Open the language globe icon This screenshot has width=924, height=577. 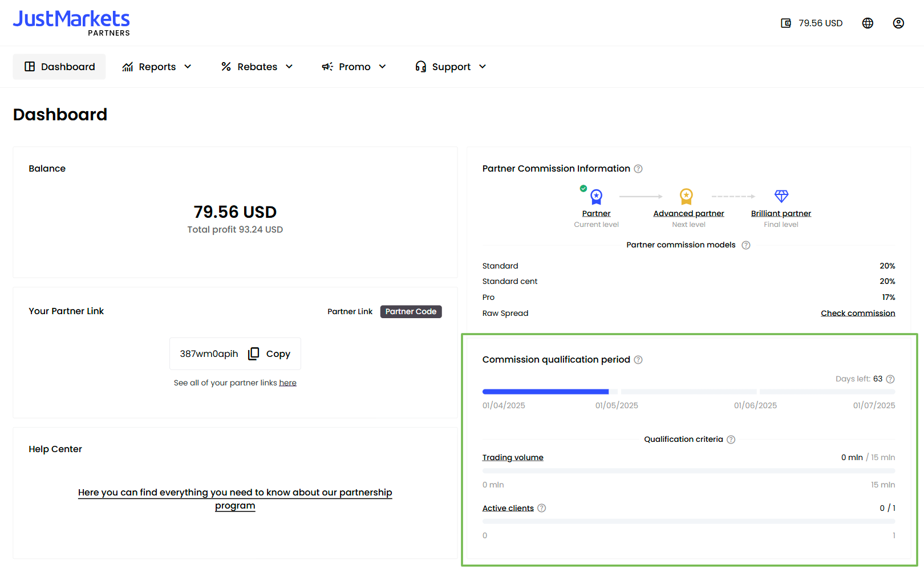(868, 23)
